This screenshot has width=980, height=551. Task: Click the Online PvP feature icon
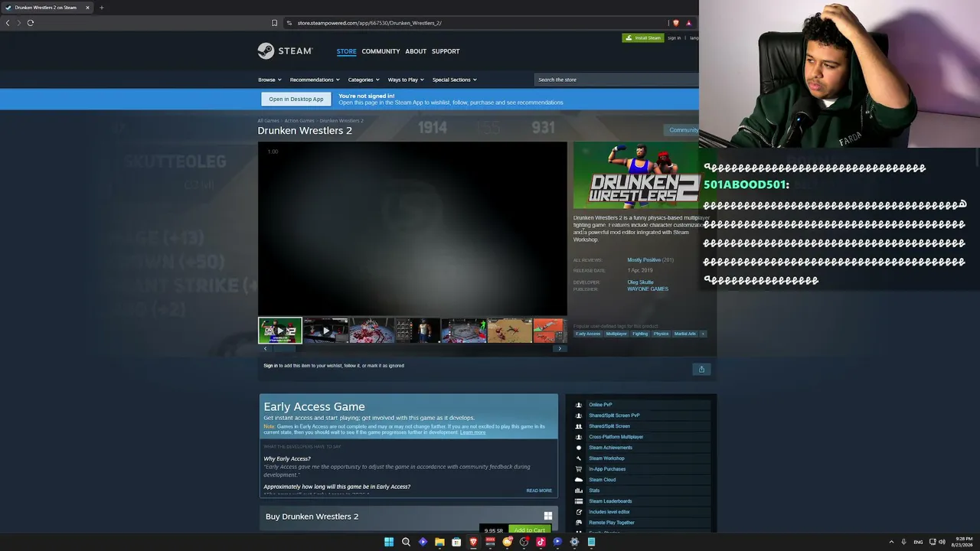click(579, 405)
